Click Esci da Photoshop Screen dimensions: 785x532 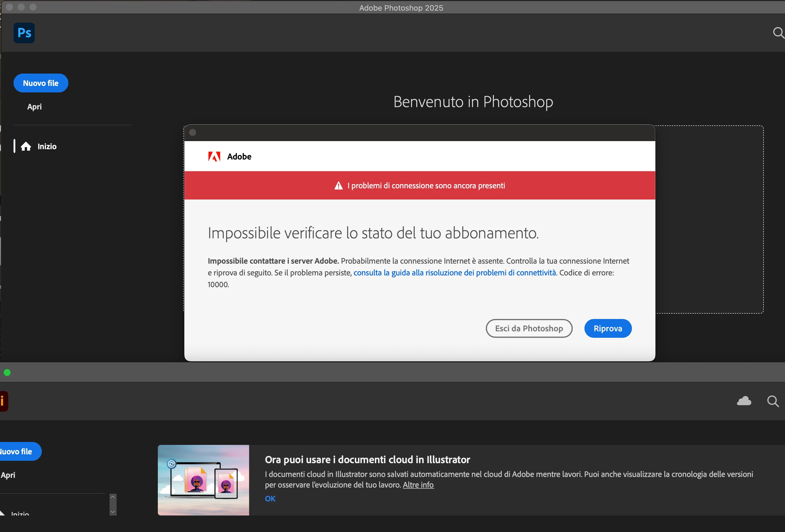[529, 328]
